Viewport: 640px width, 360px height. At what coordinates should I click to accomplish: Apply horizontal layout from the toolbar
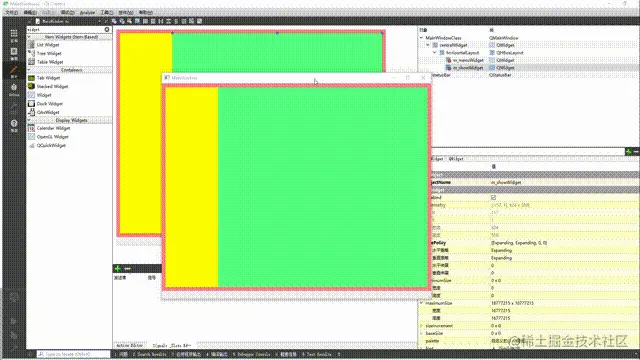[x=145, y=21]
